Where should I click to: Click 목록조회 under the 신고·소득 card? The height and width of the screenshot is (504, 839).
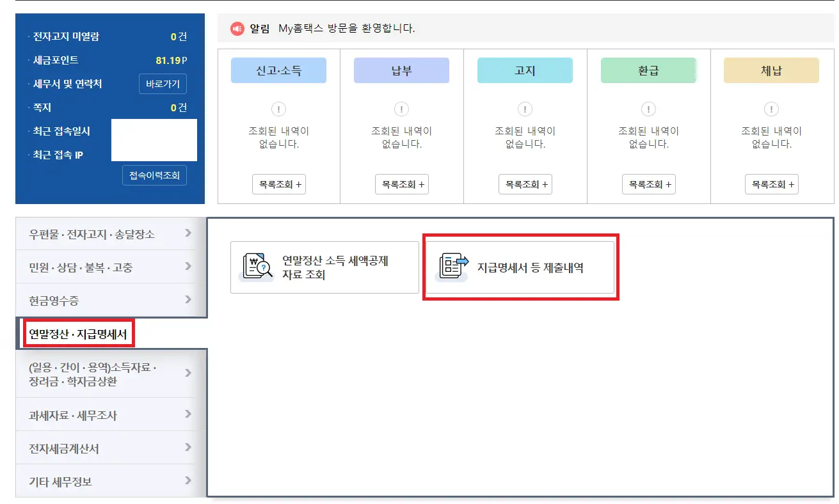pyautogui.click(x=278, y=184)
